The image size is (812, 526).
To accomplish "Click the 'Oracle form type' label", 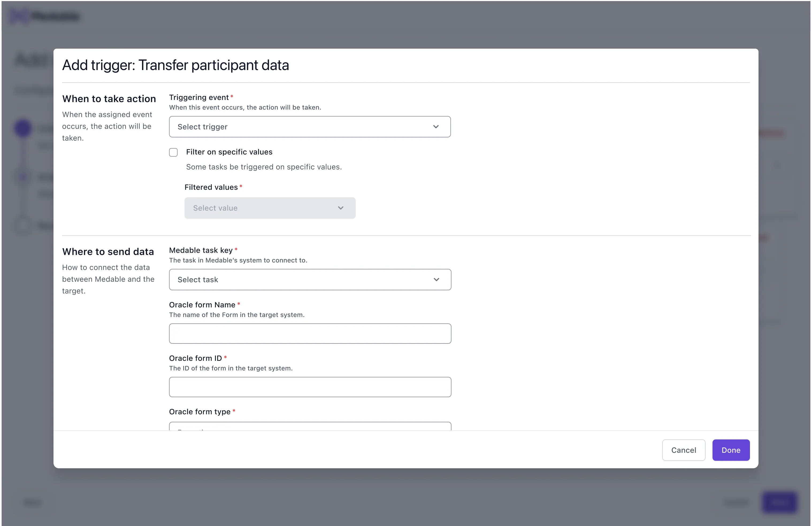I will [200, 411].
